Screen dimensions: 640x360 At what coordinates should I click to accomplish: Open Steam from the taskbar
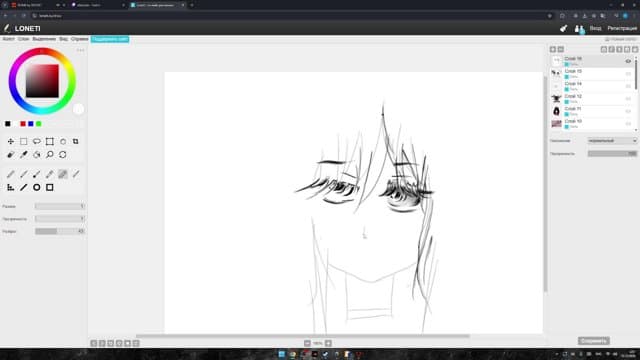(325, 354)
